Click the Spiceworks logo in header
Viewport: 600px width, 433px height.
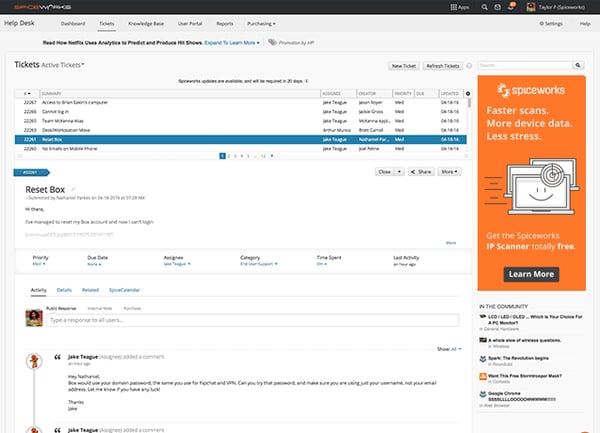click(27, 6)
